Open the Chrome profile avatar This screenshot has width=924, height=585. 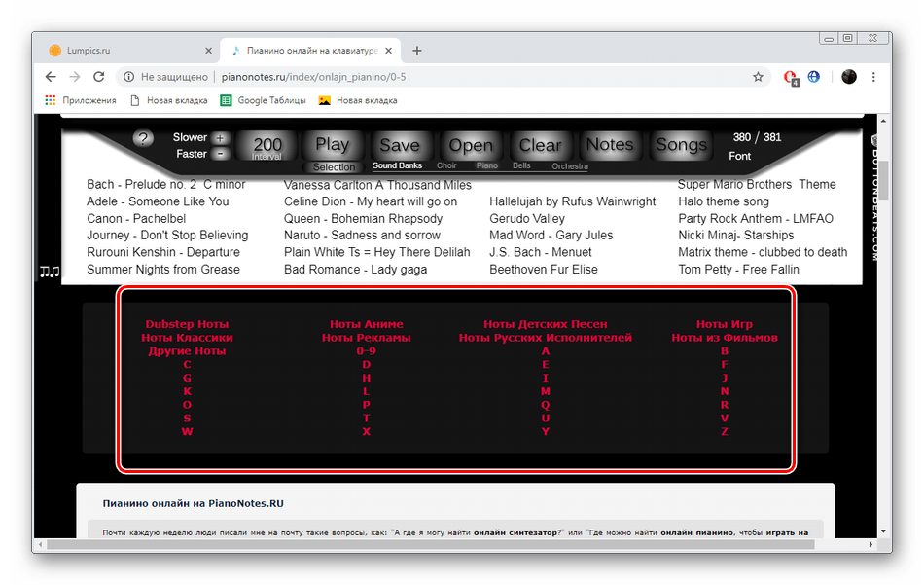pyautogui.click(x=848, y=77)
